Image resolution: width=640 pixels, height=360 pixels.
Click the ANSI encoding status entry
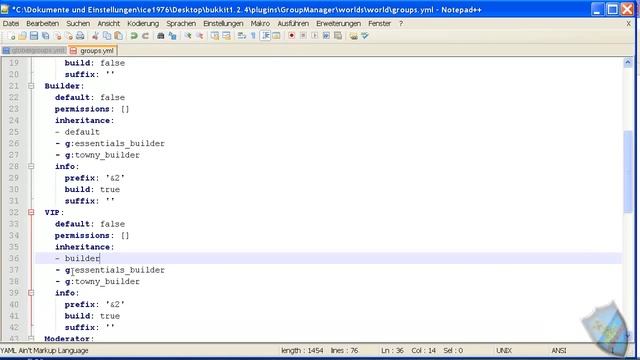559,351
